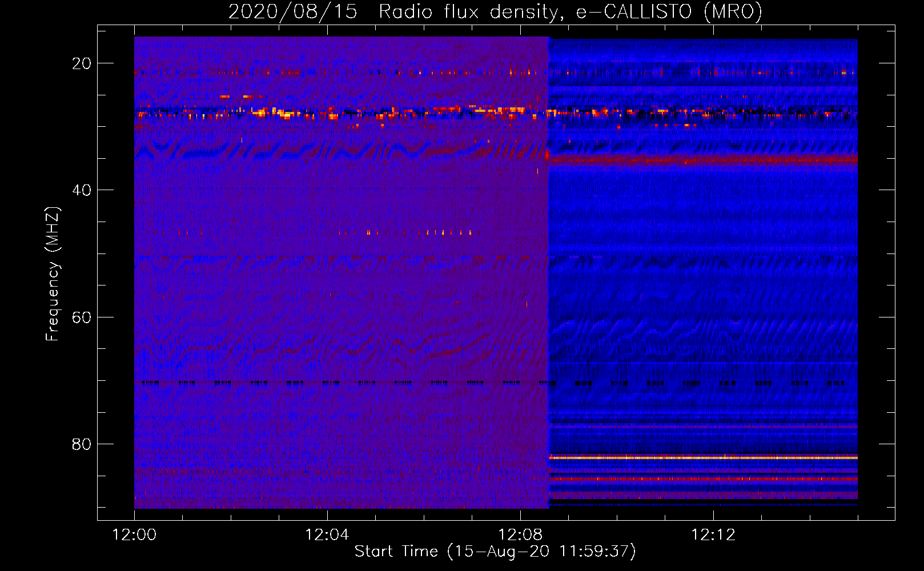Click the 'Frequency (MHZ)' axis label
This screenshot has width=924, height=571.
pos(53,274)
